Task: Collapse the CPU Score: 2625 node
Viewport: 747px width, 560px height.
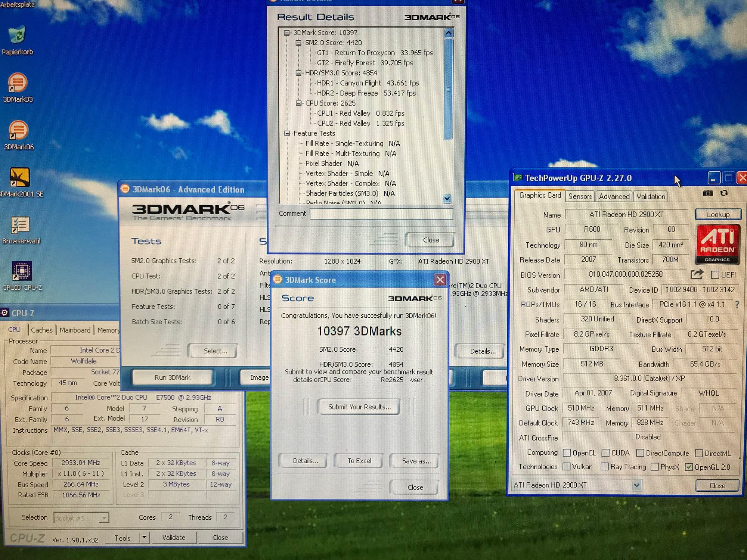Action: tap(298, 103)
